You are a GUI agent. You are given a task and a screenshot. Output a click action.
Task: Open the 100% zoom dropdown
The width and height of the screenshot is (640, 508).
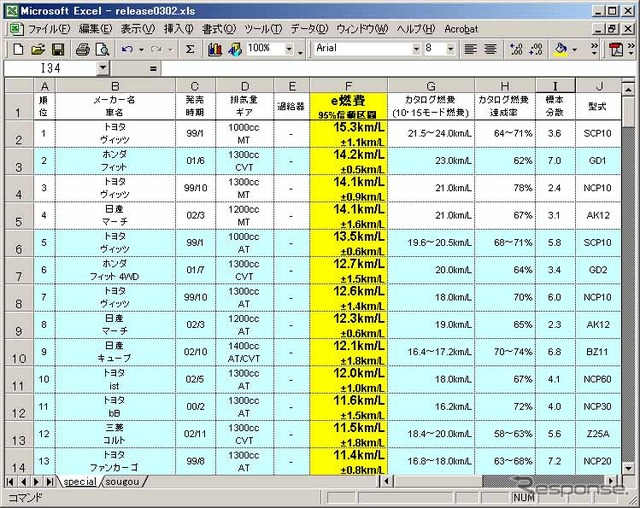[x=289, y=49]
